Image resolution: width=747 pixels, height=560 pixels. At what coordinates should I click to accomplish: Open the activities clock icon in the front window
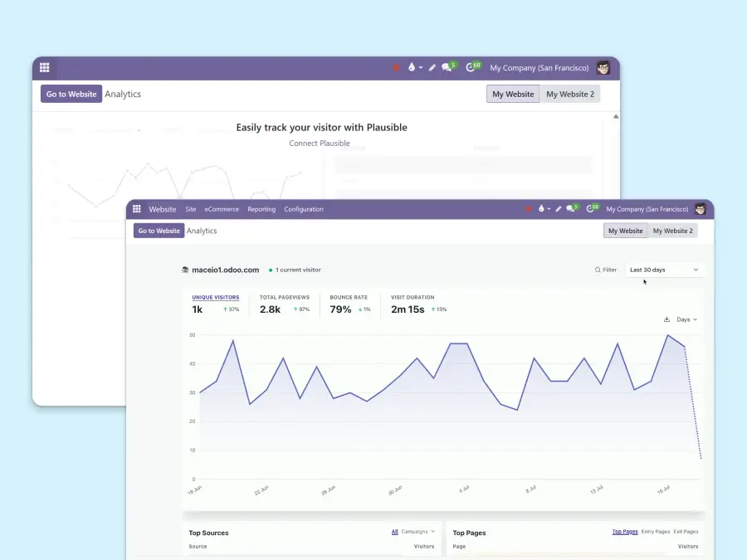point(592,209)
